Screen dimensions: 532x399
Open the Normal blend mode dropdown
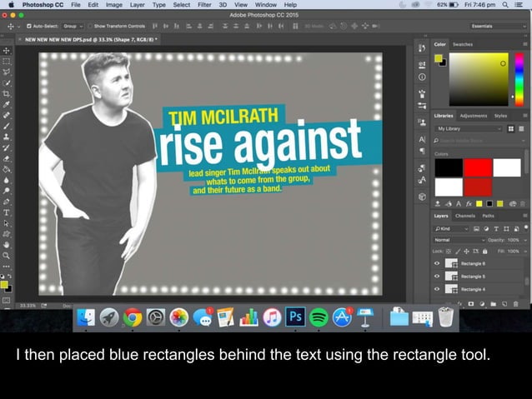(x=458, y=240)
